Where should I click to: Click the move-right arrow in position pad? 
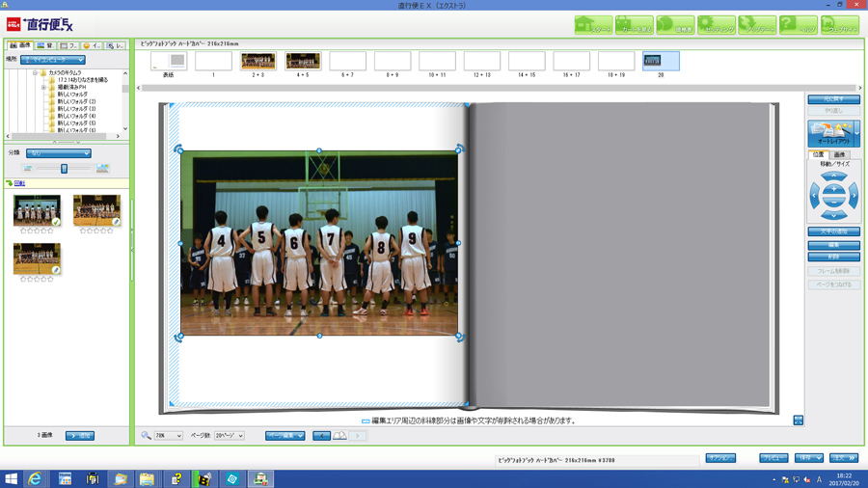(x=853, y=197)
